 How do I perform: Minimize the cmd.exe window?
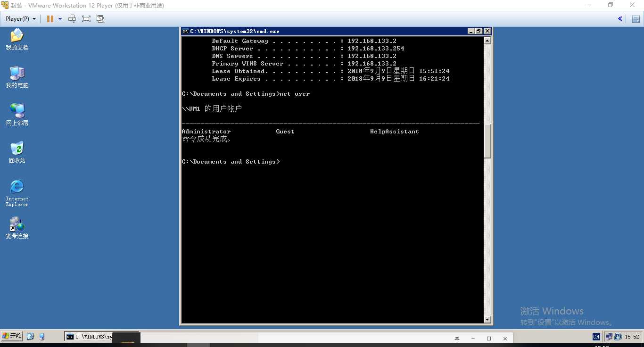(471, 31)
